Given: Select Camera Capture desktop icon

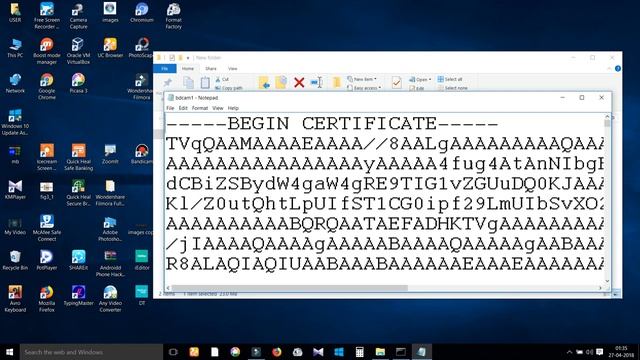Looking at the screenshot, I should [78, 16].
